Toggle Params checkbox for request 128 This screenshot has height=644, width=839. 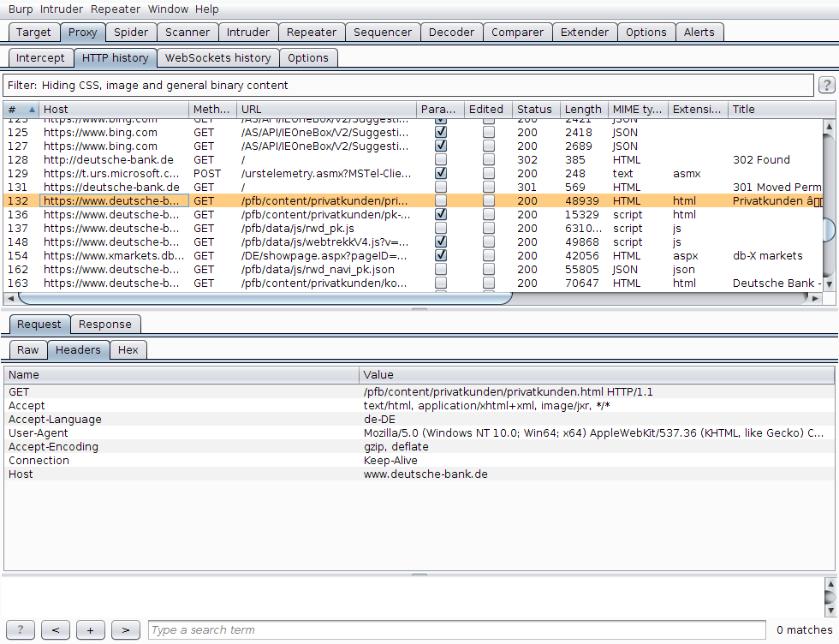[441, 160]
